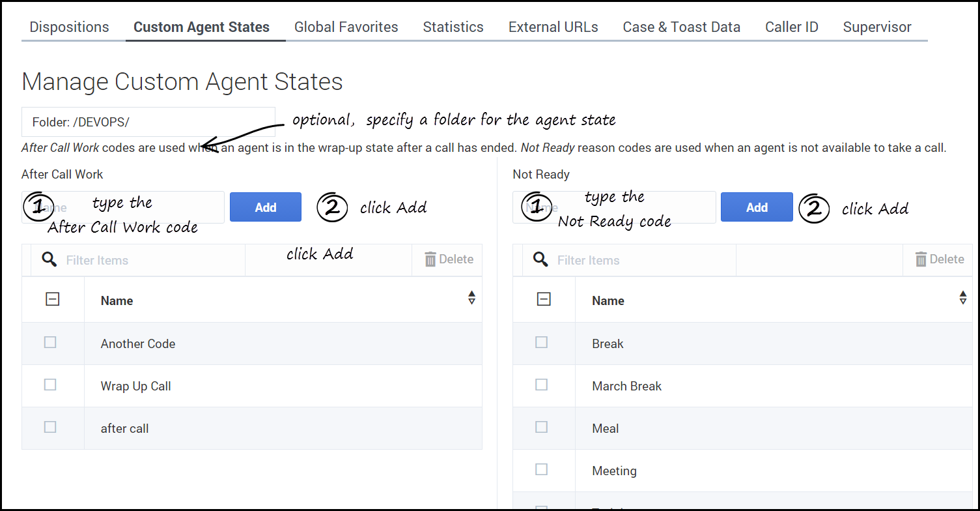
Task: Click the After Call Work Name input field
Action: tap(123, 207)
